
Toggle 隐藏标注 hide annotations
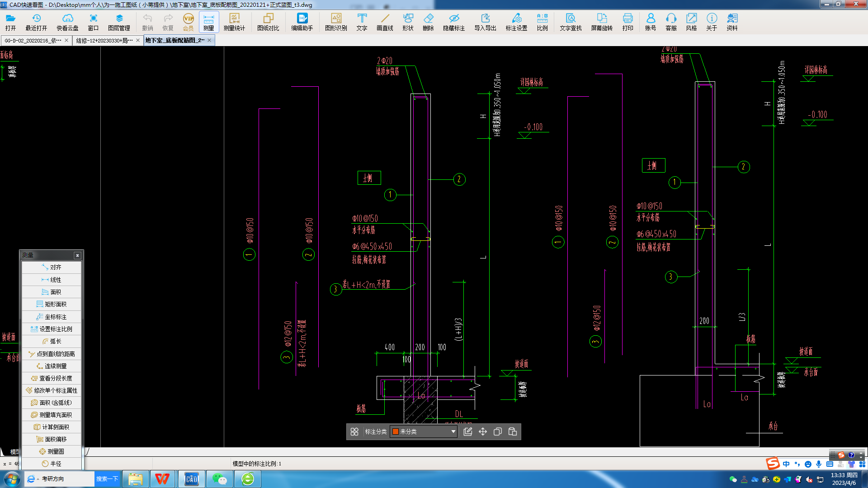(454, 22)
